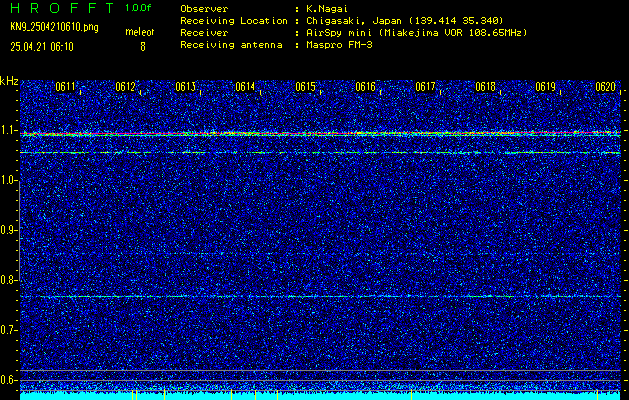
Task: Click the 1.1 frequency axis label
Action: [x=7, y=131]
